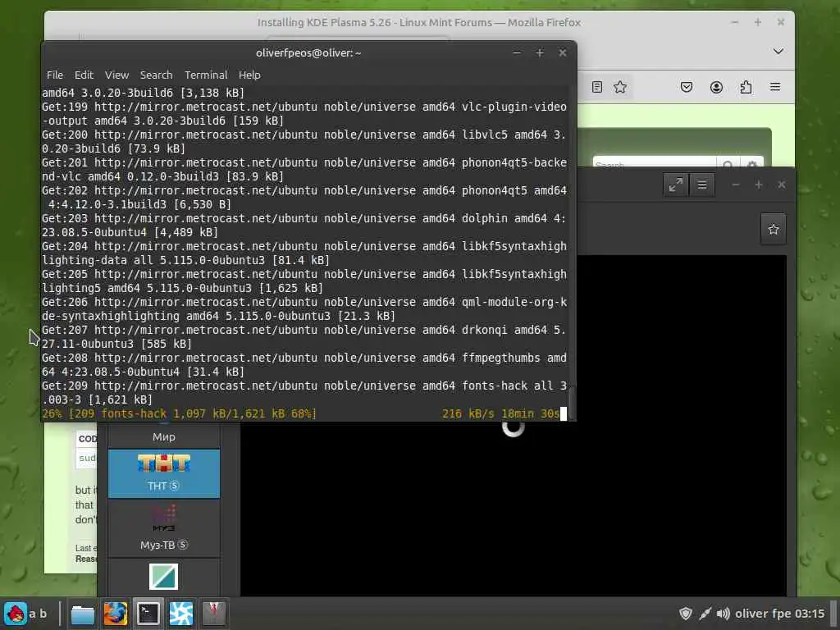This screenshot has height=630, width=840.
Task: Click the forum advanced search gear icon
Action: pyautogui.click(x=751, y=163)
